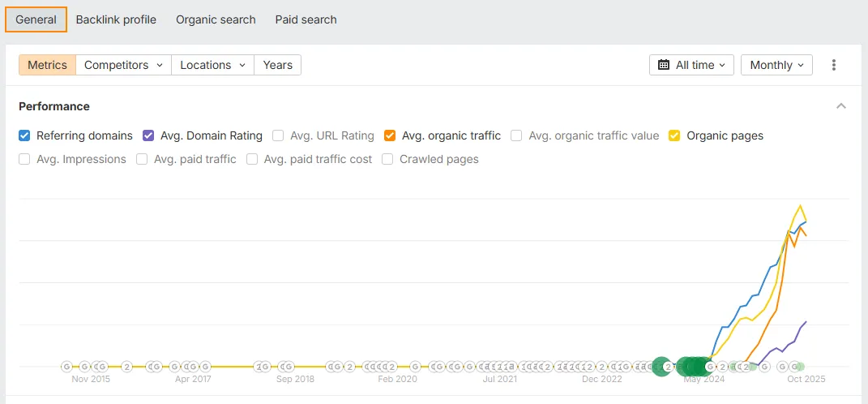The image size is (868, 404).
Task: Select the Metrics view button
Action: tap(47, 65)
